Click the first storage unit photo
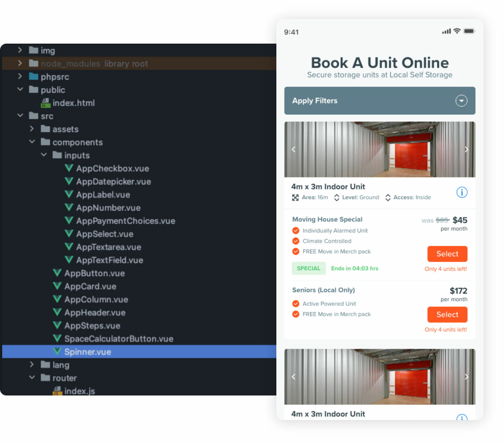Viewport: 504px width, 442px height. (x=380, y=149)
